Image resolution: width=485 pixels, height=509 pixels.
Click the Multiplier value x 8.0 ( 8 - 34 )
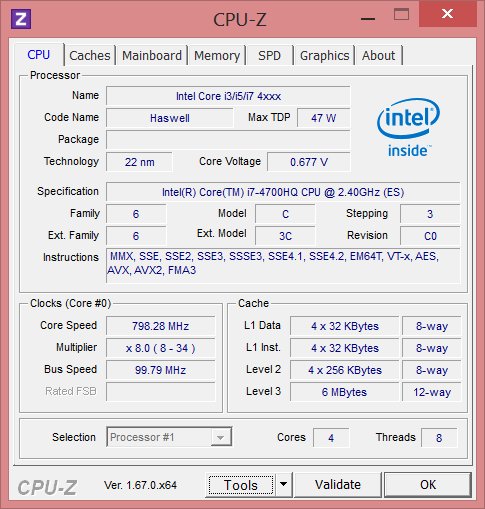161,348
